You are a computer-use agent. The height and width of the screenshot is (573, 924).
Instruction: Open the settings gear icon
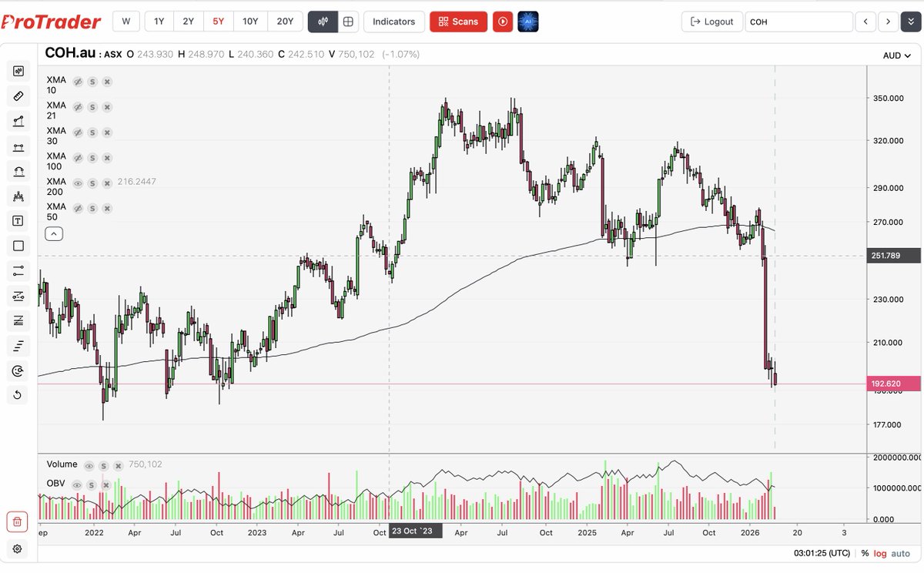[x=17, y=549]
